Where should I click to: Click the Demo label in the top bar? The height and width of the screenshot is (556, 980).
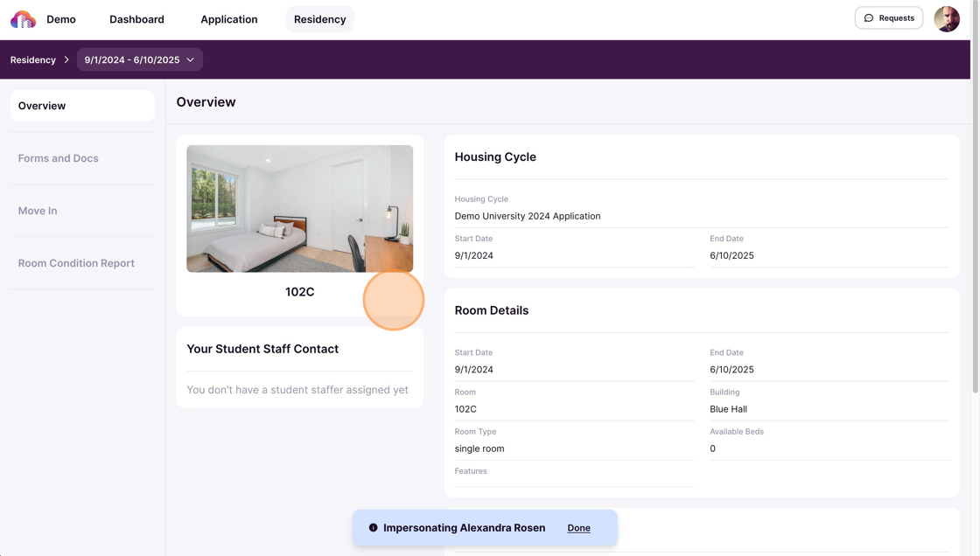coord(61,18)
